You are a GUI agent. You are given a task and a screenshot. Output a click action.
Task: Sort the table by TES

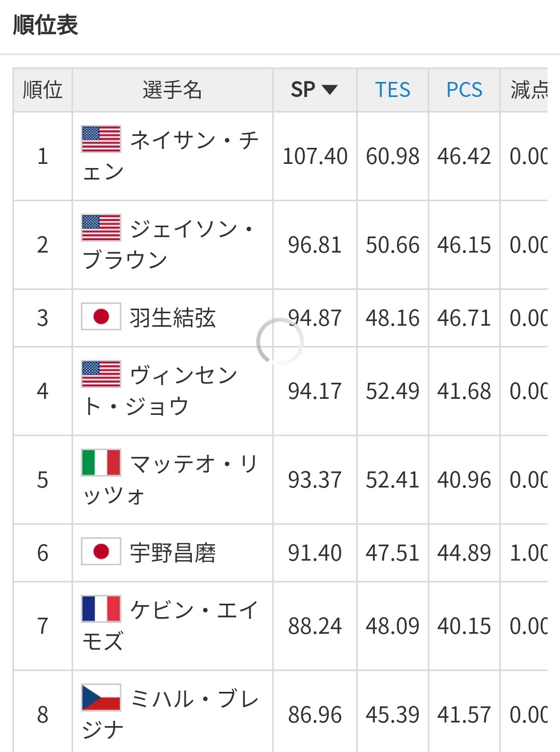click(393, 90)
